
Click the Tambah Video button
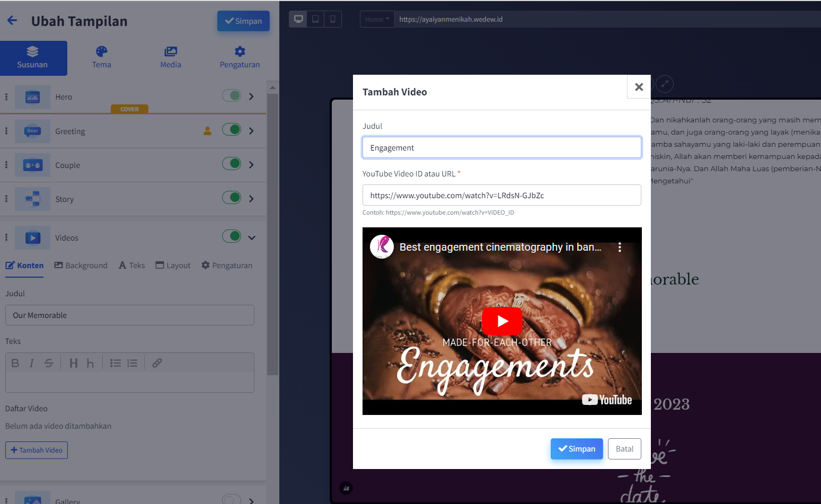(37, 450)
